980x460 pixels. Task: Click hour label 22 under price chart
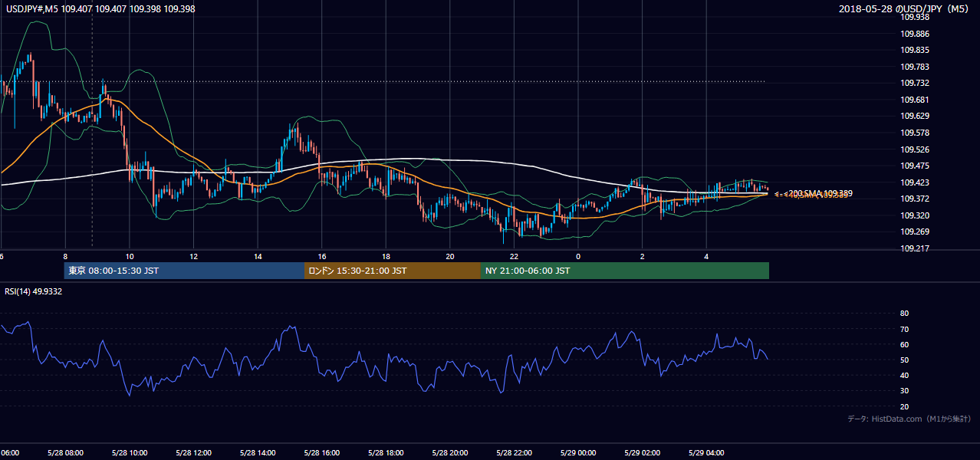click(514, 256)
